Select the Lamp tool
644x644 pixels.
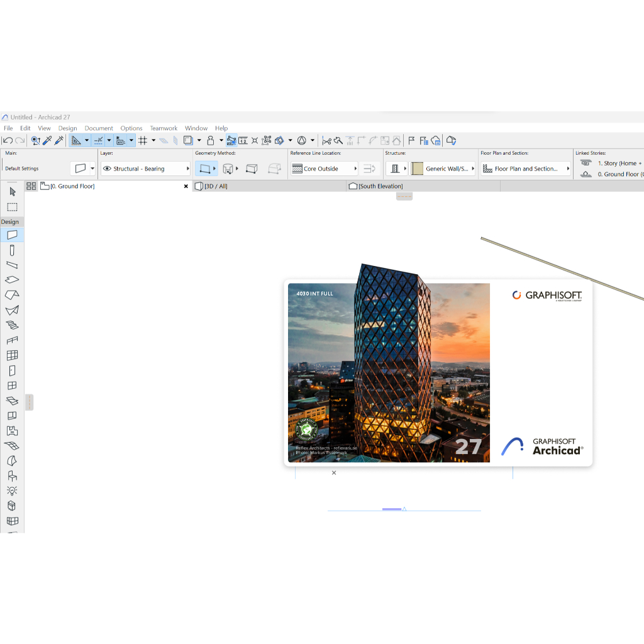click(12, 491)
